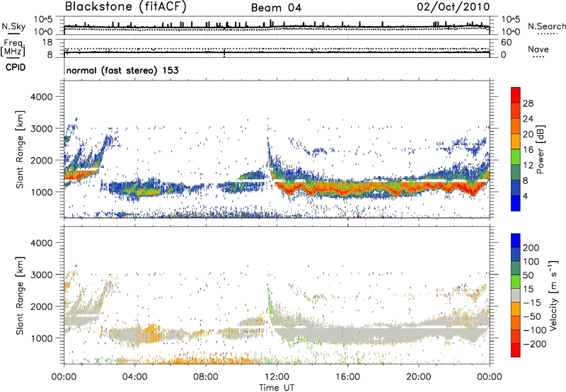Click velocity colorbar tick 200
This screenshot has height=392, width=566.
click(x=531, y=248)
